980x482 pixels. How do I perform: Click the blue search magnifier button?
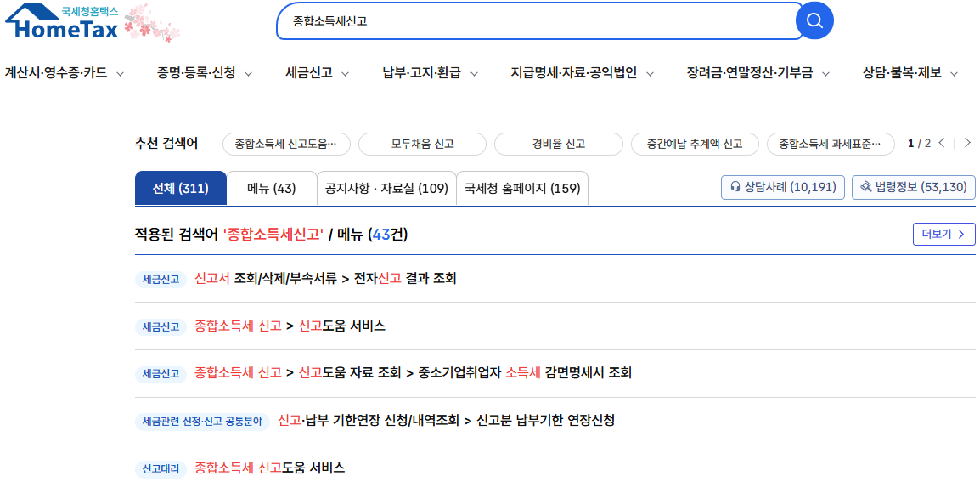tap(814, 20)
